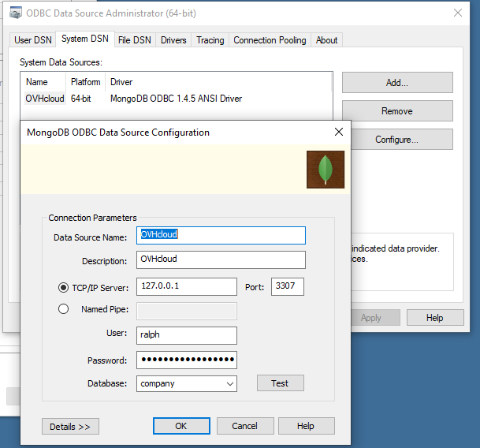
Task: Open the Database dropdown list
Action: [229, 384]
